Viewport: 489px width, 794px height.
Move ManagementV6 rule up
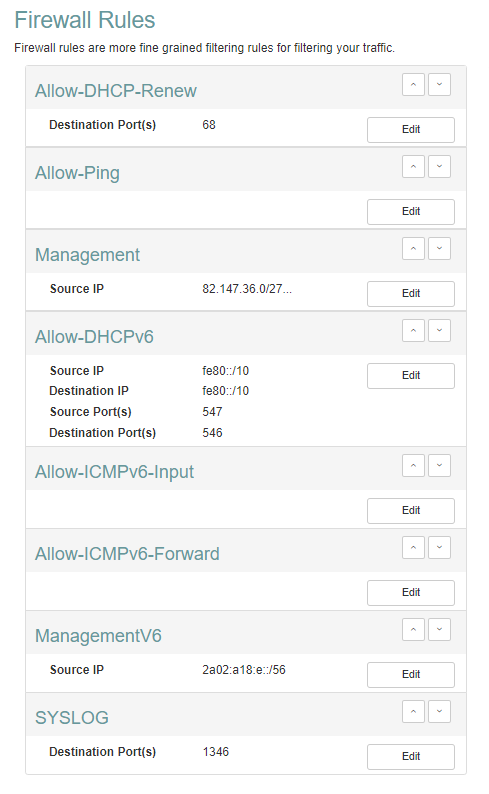(x=413, y=630)
